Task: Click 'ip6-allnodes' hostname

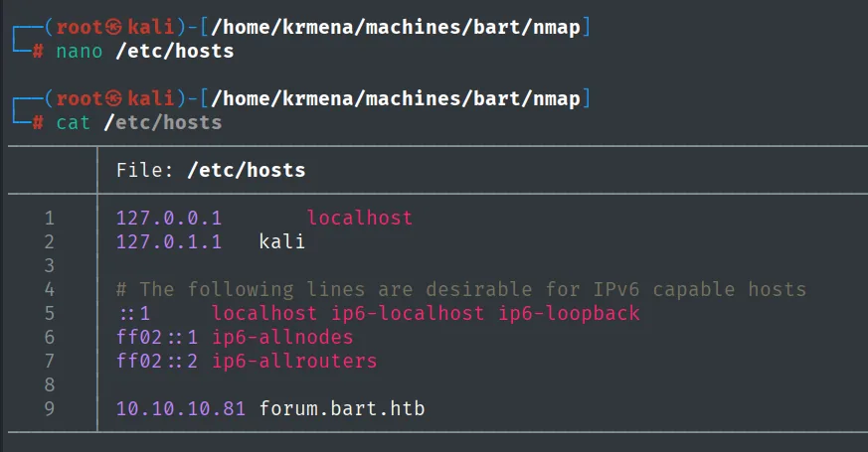Action: pyautogui.click(x=283, y=337)
